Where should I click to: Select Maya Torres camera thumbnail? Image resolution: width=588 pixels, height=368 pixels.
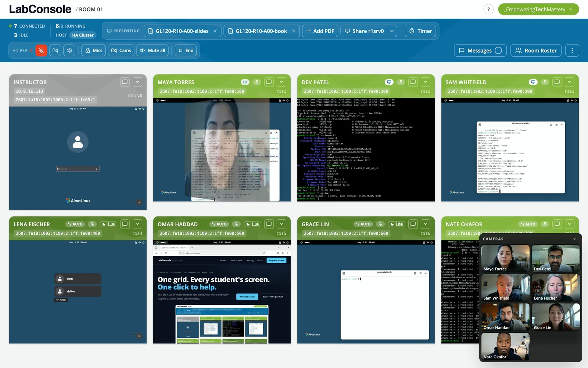(x=506, y=258)
